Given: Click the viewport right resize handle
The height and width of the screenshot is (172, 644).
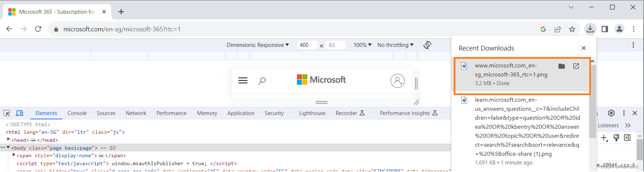Looking at the screenshot, I should coord(416,83).
